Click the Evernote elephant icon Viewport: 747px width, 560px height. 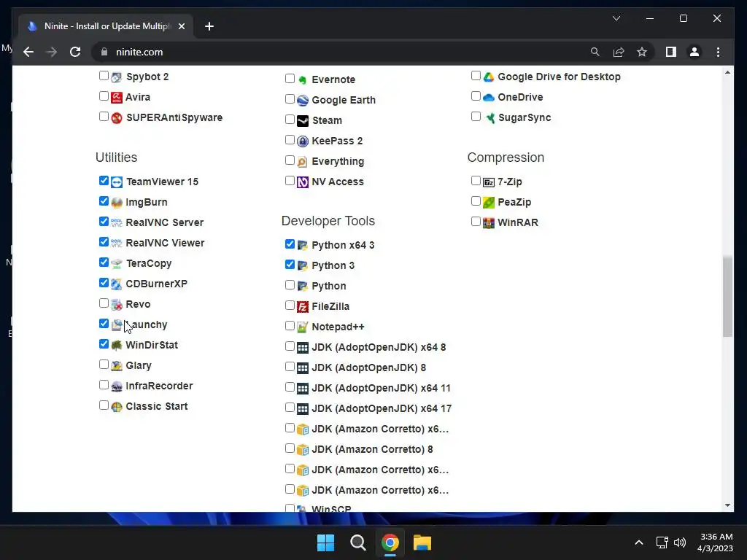303,79
